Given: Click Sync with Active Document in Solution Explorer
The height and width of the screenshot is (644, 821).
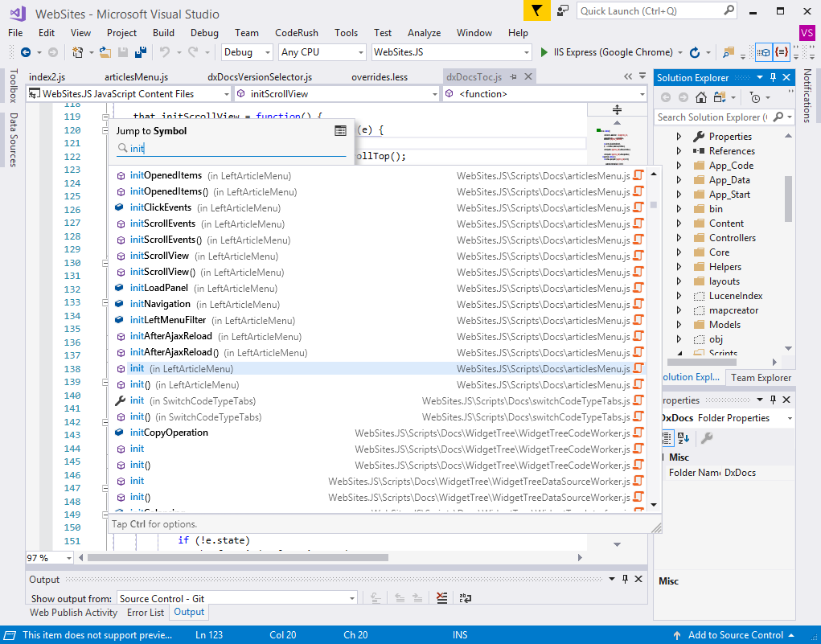Looking at the screenshot, I should (719, 96).
